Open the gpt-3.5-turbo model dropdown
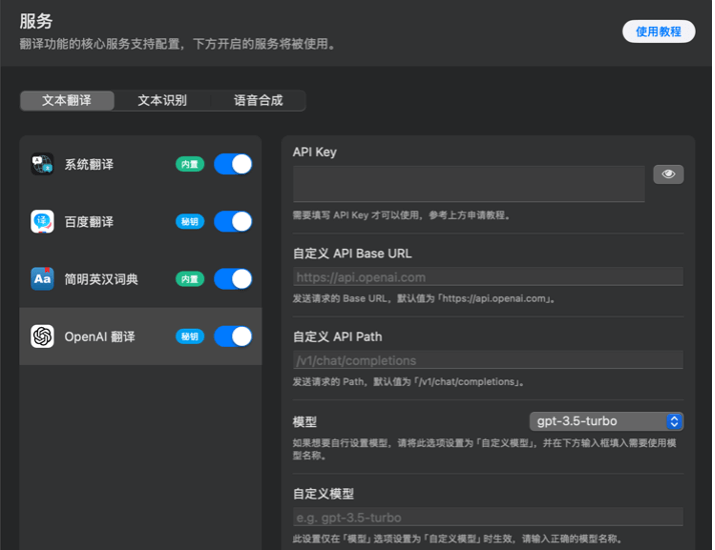715x550 pixels. [x=607, y=422]
